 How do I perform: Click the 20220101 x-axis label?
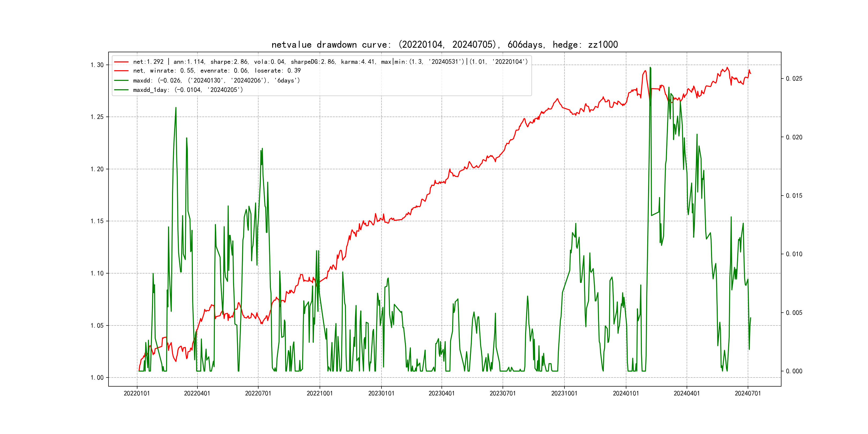click(x=137, y=393)
